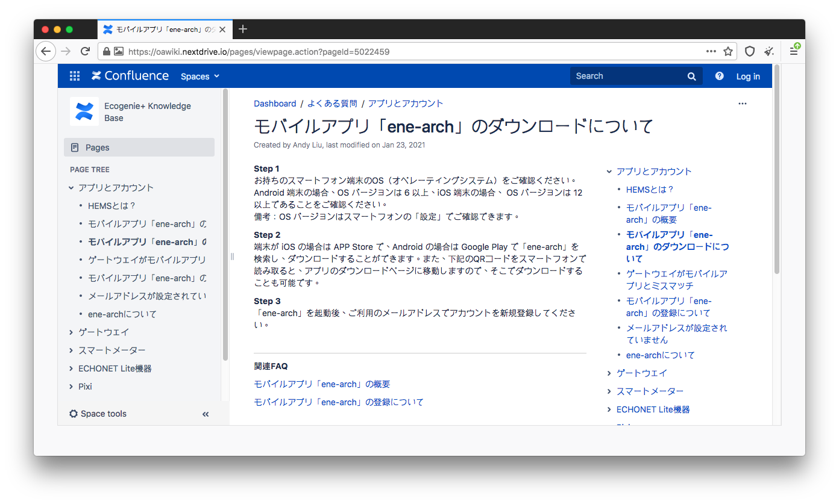Viewport: 839px width, 504px height.
Task: Open 「ene-arch」の登録について in the right-hand tree
Action: click(x=669, y=307)
